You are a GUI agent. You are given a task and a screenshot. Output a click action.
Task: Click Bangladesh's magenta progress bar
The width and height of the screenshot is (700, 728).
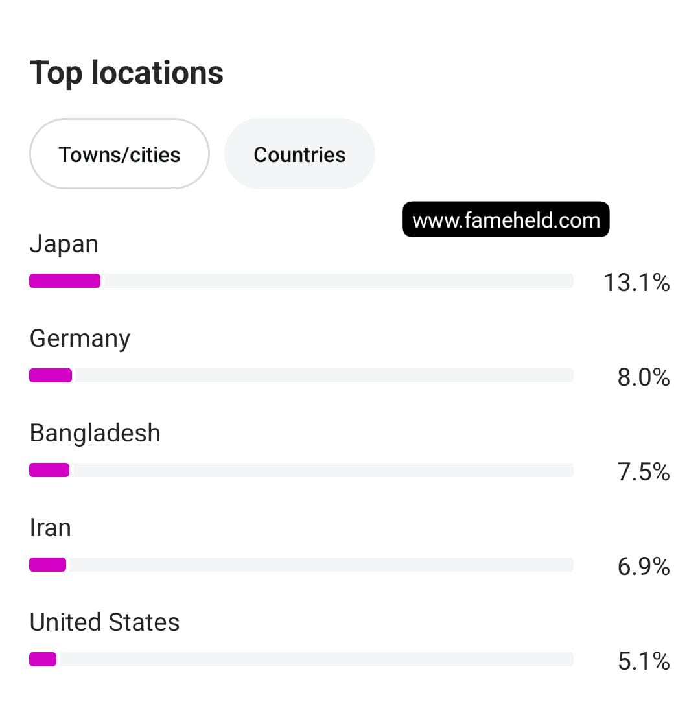49,470
